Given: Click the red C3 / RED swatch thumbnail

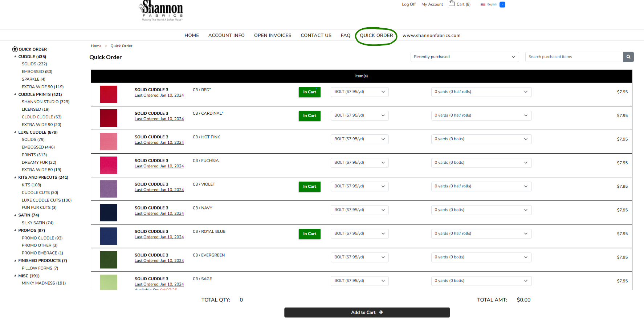Looking at the screenshot, I should (109, 94).
